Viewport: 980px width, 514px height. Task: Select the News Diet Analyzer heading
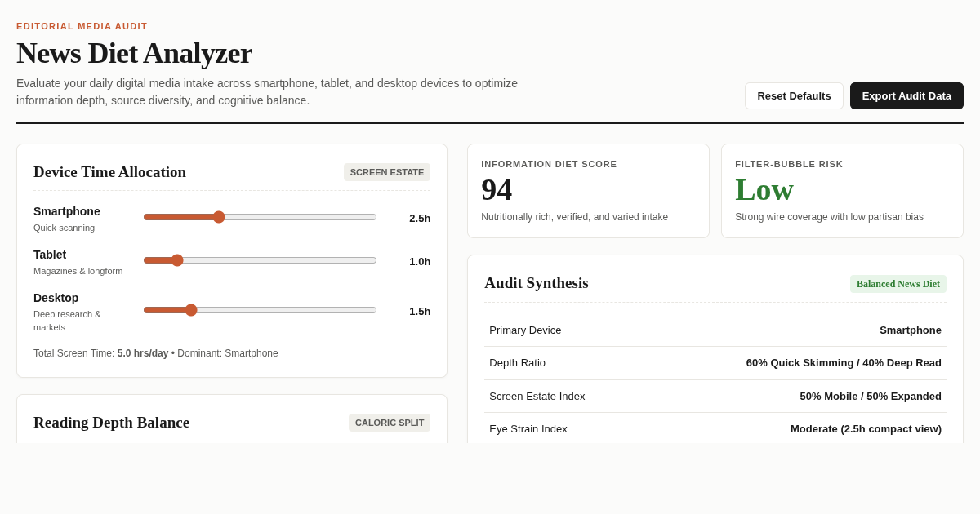[x=135, y=53]
